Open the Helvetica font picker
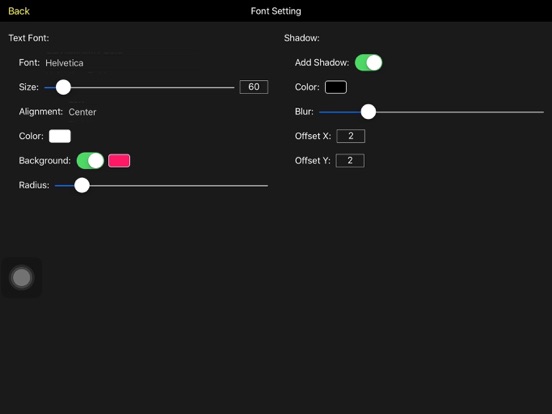 [64, 63]
